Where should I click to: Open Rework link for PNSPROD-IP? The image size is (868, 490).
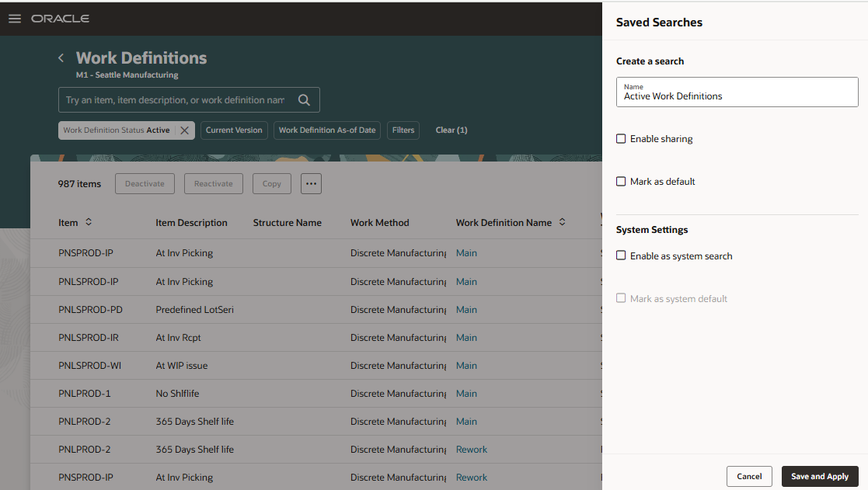coord(472,478)
